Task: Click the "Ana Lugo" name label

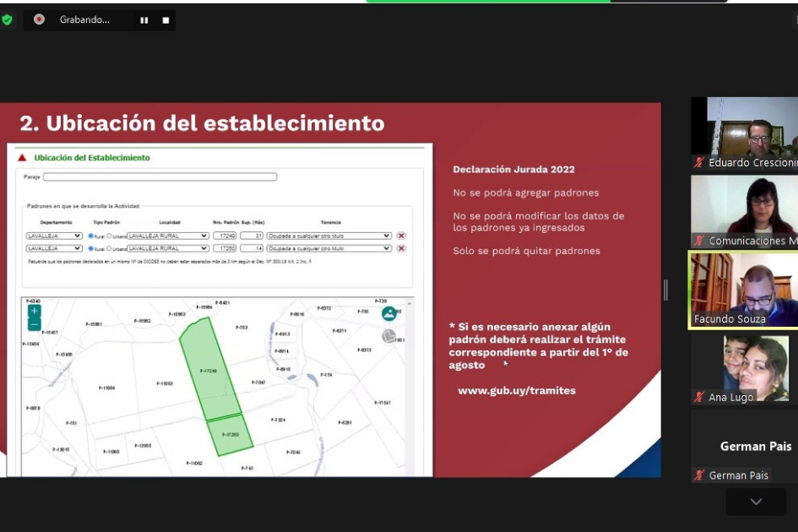Action: (x=730, y=398)
